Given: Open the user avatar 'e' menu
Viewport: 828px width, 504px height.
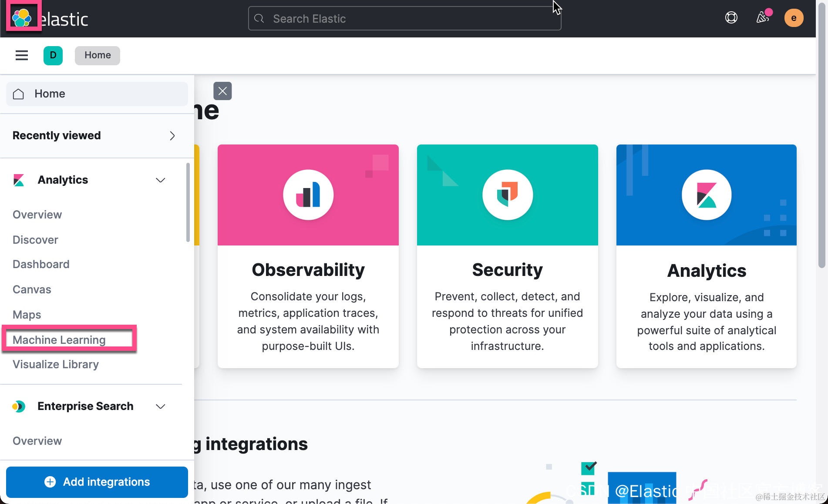Looking at the screenshot, I should (794, 18).
